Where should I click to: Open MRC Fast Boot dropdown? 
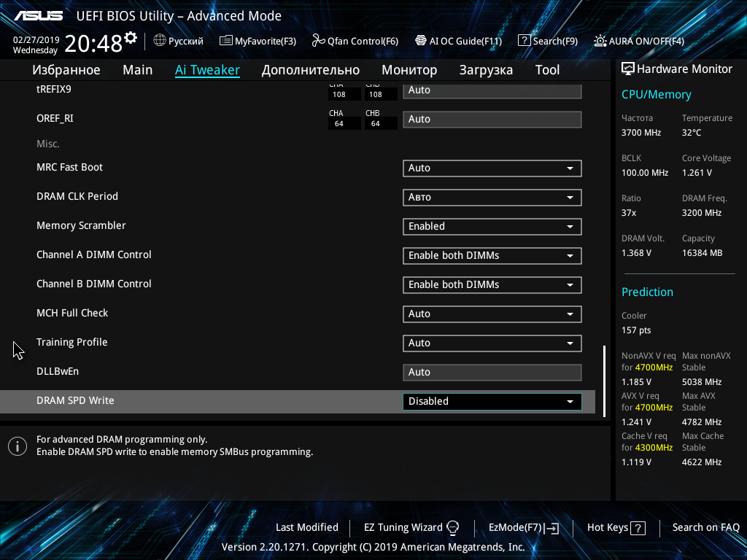(x=492, y=168)
